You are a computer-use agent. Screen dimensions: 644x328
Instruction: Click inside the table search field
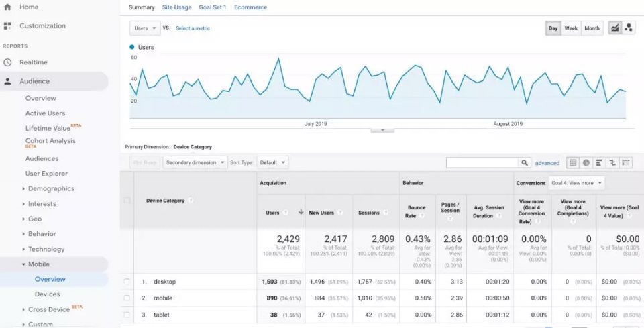click(482, 163)
